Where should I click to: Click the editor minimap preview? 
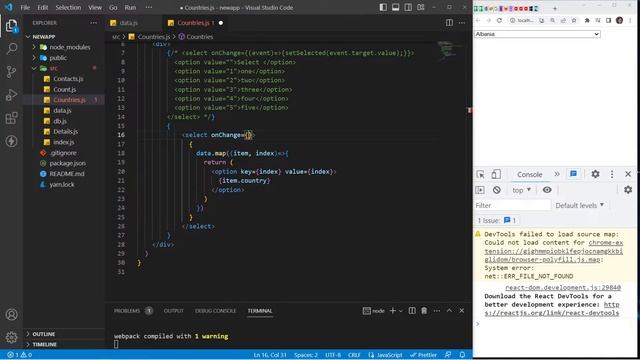point(449,50)
